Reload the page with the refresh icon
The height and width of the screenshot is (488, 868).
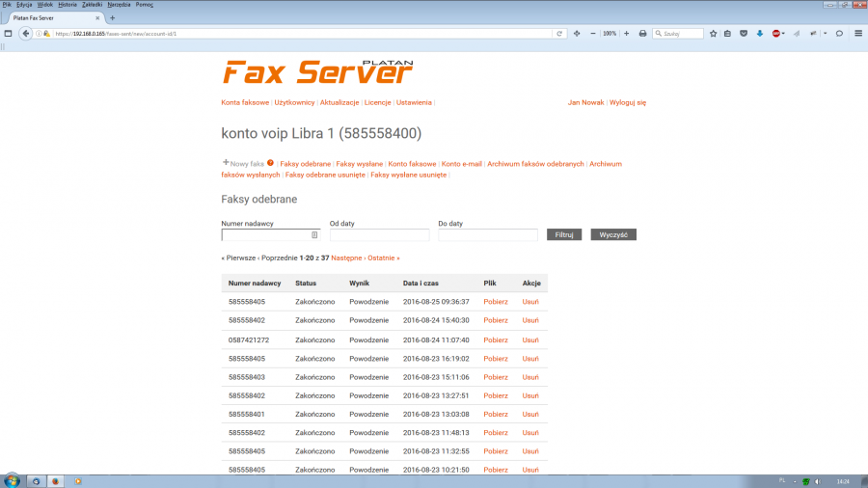(559, 33)
